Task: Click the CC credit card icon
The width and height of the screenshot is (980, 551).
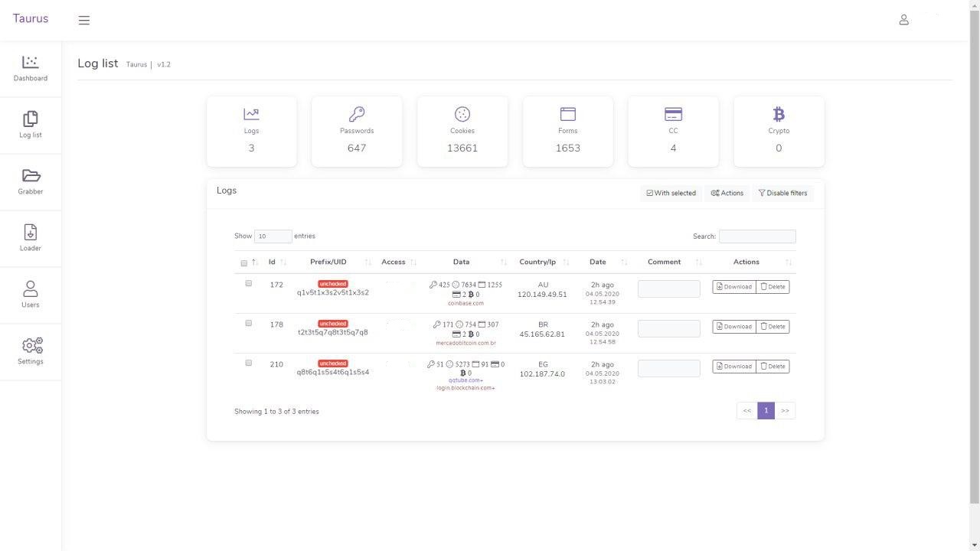Action: click(673, 114)
